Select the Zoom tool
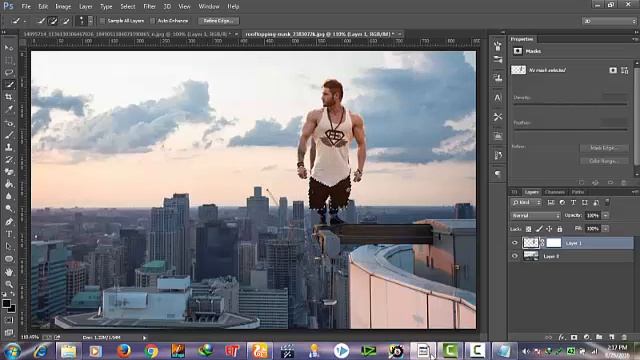The width and height of the screenshot is (640, 360). pyautogui.click(x=9, y=284)
